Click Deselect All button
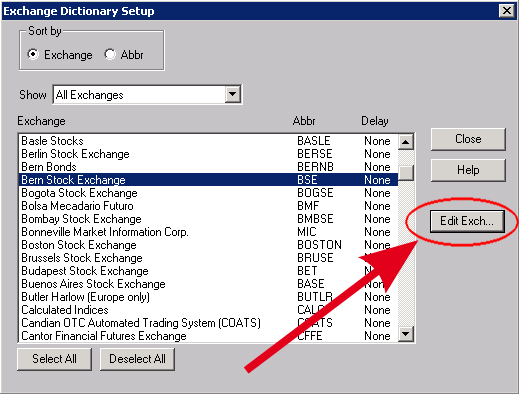Image resolution: width=519 pixels, height=394 pixels. coord(137,359)
